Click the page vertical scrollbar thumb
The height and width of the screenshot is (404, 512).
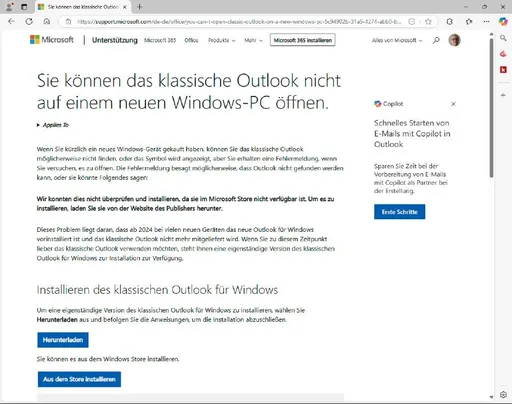pyautogui.click(x=491, y=108)
